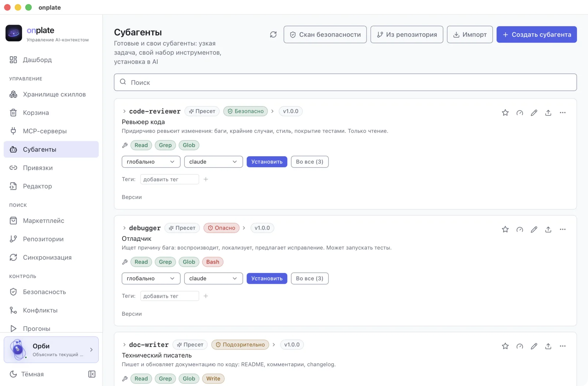Image resolution: width=588 pixels, height=386 pixels.
Task: Install the code-reviewer subagent with Установить
Action: (267, 162)
